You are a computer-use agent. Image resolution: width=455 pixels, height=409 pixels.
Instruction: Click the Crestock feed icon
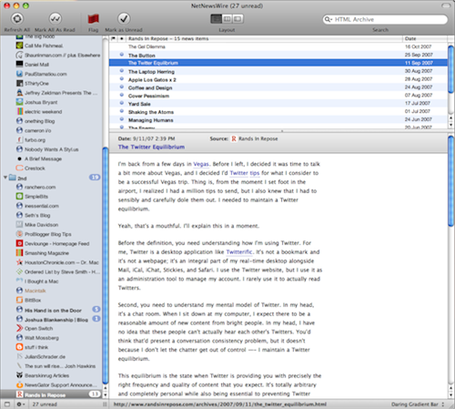(x=20, y=168)
